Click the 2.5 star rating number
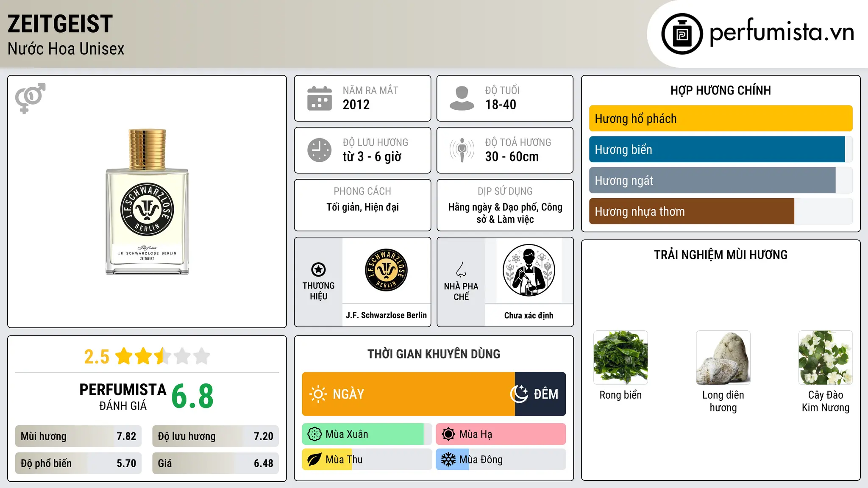 click(x=97, y=357)
